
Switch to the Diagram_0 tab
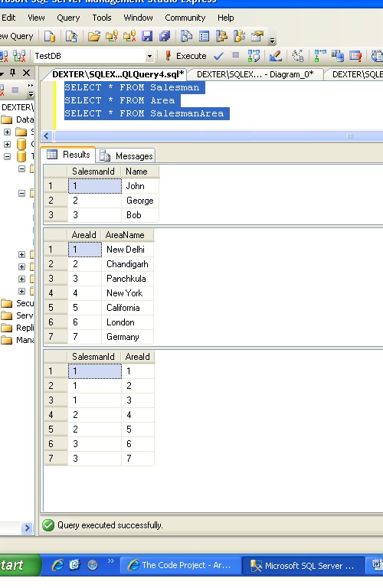[255, 74]
